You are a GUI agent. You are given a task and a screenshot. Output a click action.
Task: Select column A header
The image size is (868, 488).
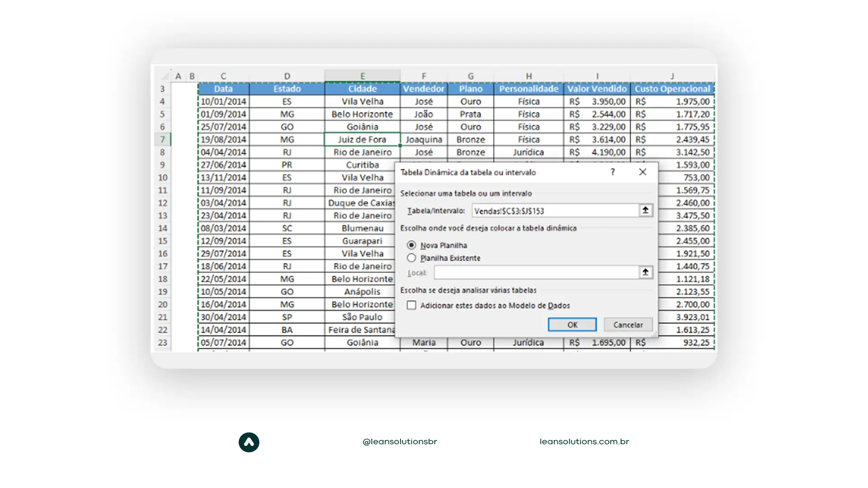[178, 76]
